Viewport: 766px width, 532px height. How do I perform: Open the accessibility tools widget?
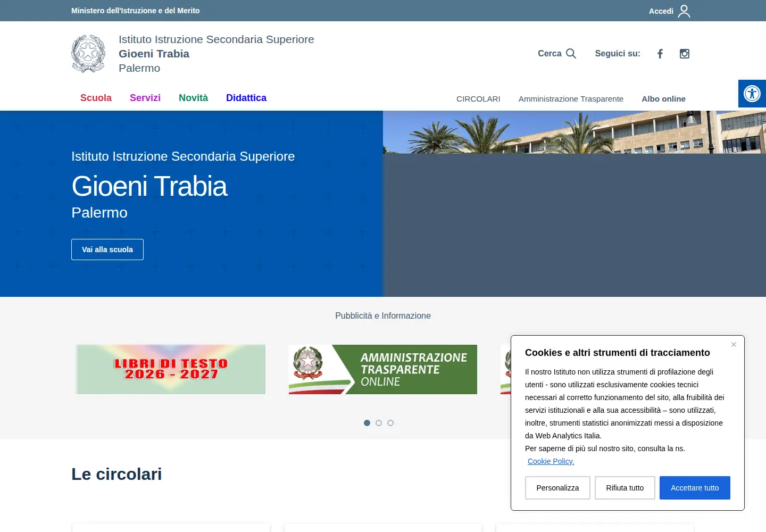[752, 94]
